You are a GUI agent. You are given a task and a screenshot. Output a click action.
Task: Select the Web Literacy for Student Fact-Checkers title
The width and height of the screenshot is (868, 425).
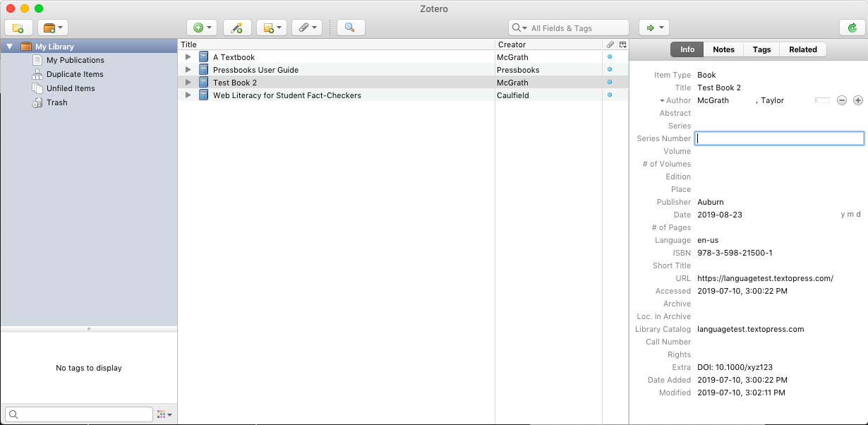click(287, 95)
